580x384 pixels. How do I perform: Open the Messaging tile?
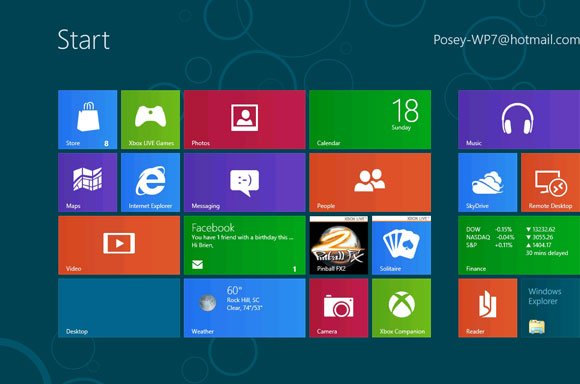245,182
